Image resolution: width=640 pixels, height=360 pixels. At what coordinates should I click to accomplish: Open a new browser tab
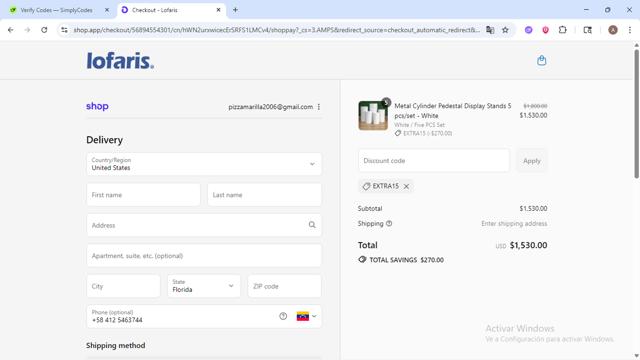pos(235,10)
